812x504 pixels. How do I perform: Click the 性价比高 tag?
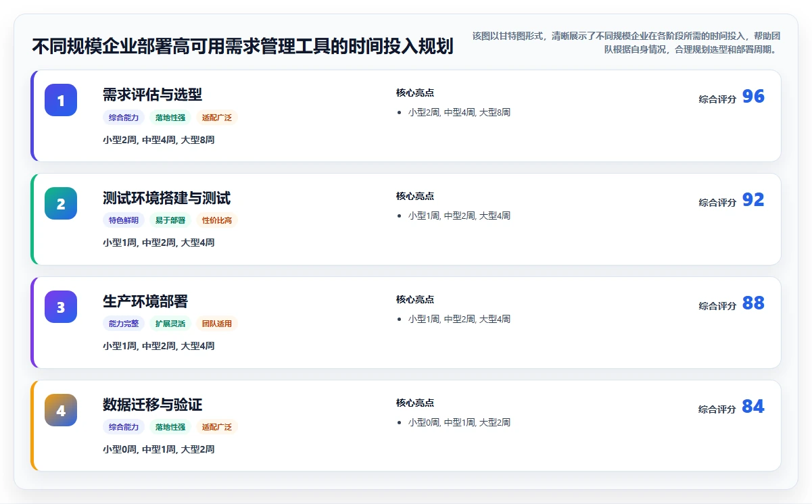217,220
